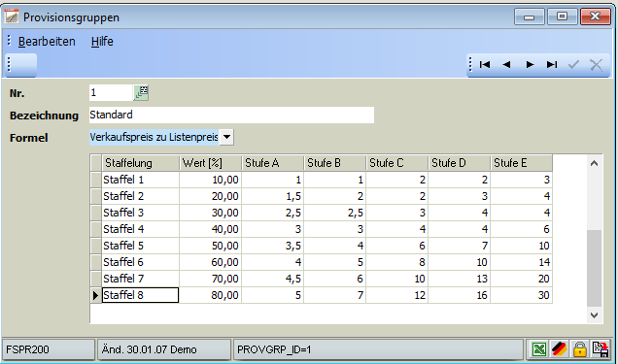Click Stufe E value 14 in Staffel 6
Viewport: 618px width, 364px height.
[522, 262]
